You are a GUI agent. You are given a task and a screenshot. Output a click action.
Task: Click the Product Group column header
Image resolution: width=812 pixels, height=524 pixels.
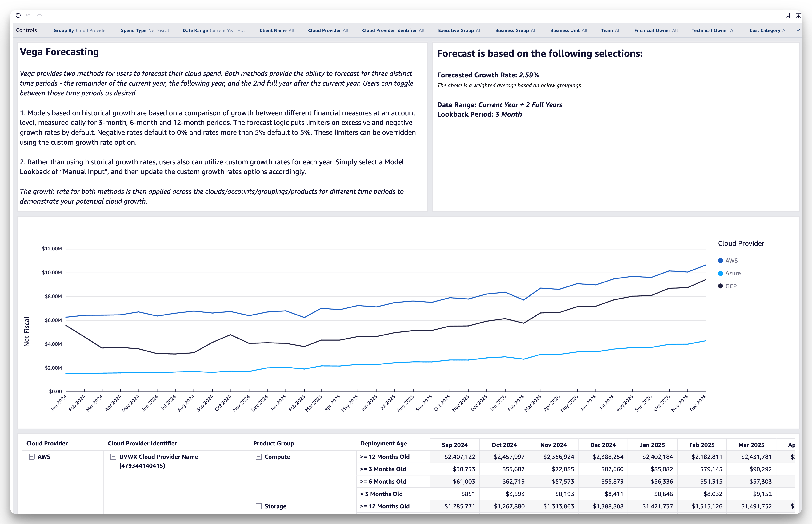tap(273, 443)
